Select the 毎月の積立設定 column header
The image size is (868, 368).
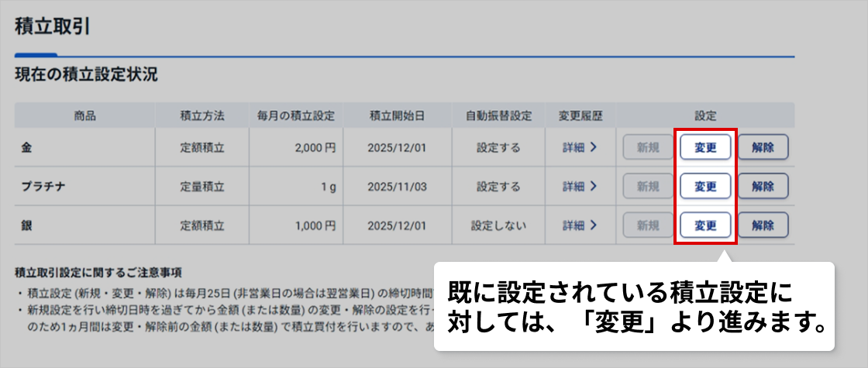pyautogui.click(x=295, y=115)
